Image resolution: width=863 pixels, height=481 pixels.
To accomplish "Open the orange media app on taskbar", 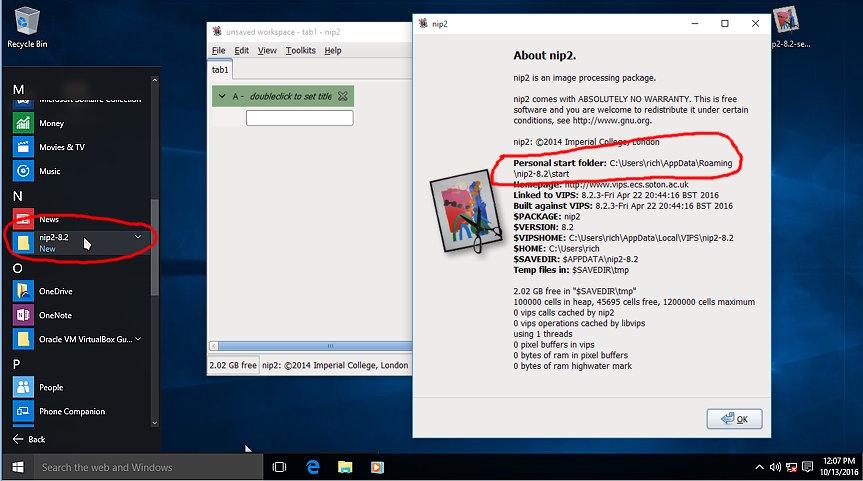I will pos(377,467).
